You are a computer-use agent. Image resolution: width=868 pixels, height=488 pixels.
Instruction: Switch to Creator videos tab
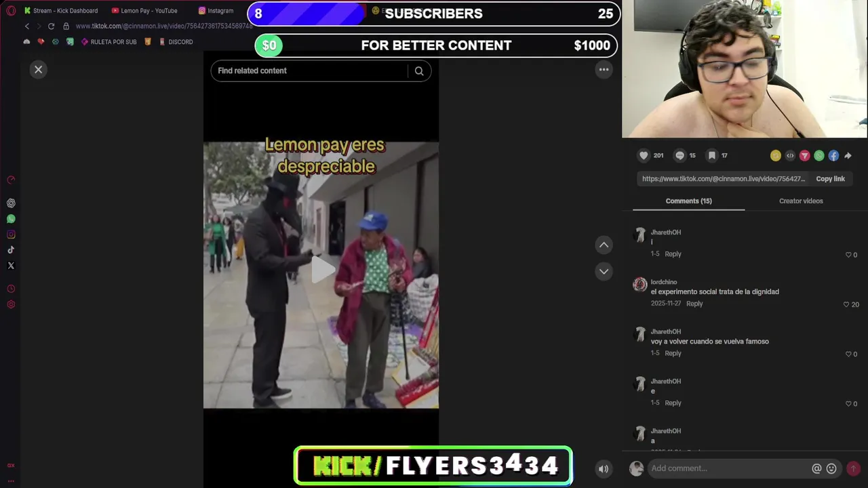[801, 201]
